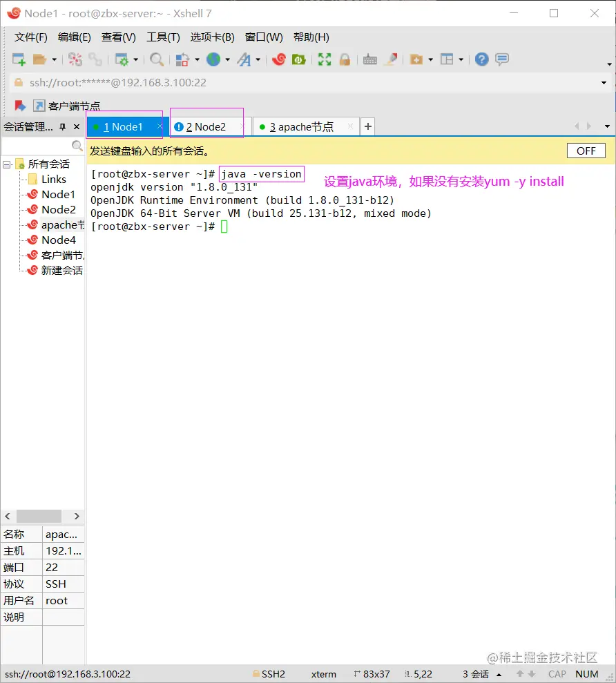Open dropdown next to globe Encoding icon

[x=227, y=59]
